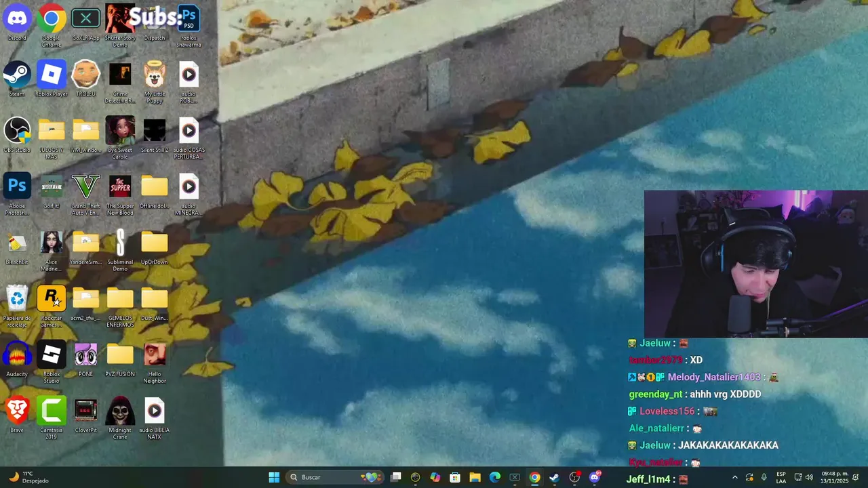868x488 pixels.
Task: Open Microsoft Store from the taskbar
Action: [455, 477]
